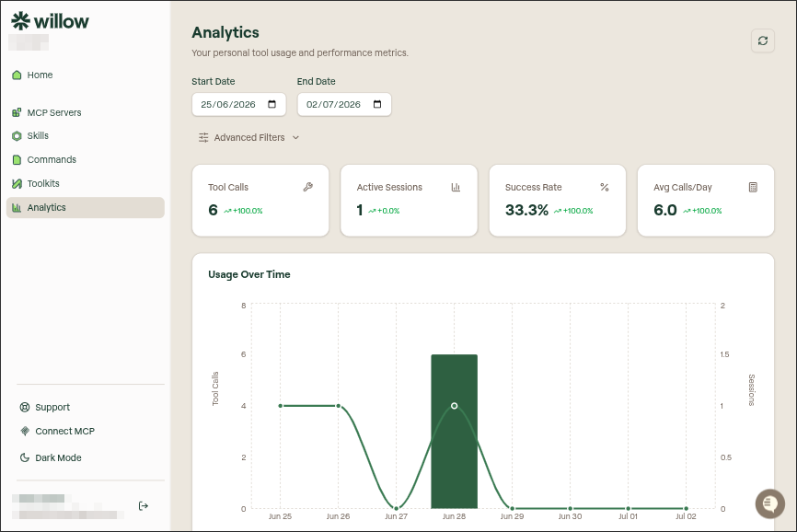Open Toolkits from the sidebar
This screenshot has width=797, height=532.
pos(85,183)
